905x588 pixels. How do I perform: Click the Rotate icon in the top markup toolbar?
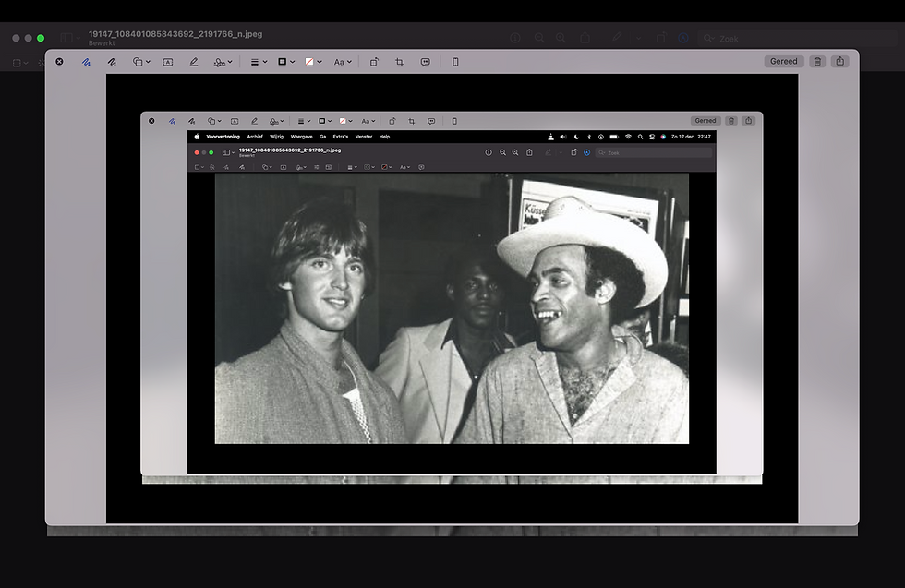pyautogui.click(x=374, y=62)
